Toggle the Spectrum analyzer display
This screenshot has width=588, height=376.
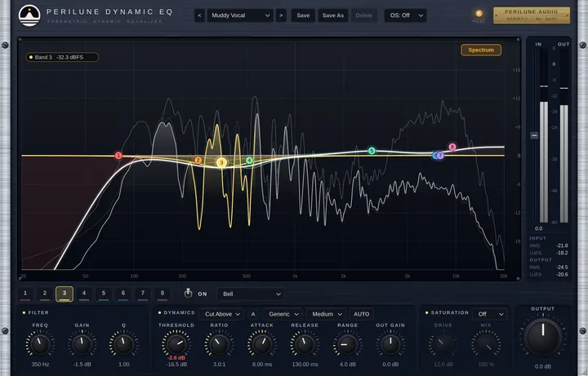pyautogui.click(x=481, y=50)
